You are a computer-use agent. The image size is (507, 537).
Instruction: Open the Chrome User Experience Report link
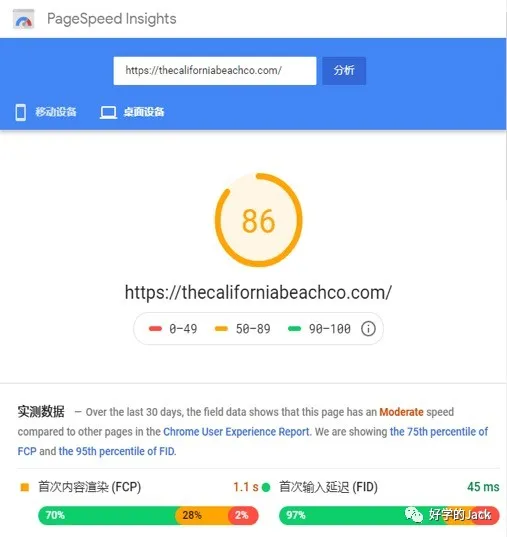[x=236, y=432]
